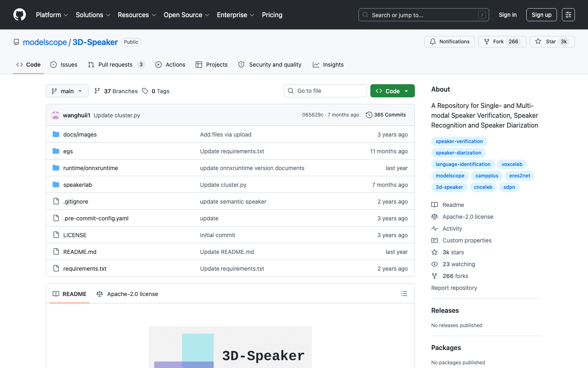The image size is (588, 368).
Task: Open the .pre-commit-config.yaml file
Action: coord(96,218)
